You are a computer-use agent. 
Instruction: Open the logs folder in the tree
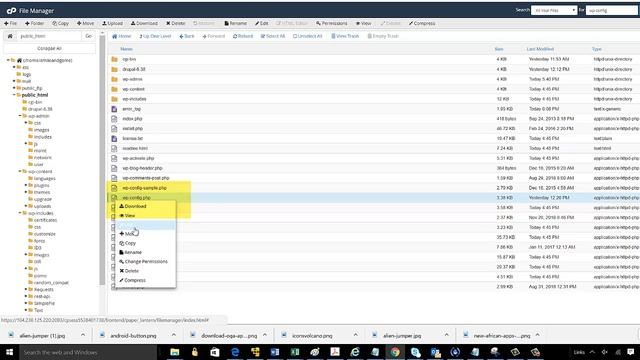[x=24, y=74]
